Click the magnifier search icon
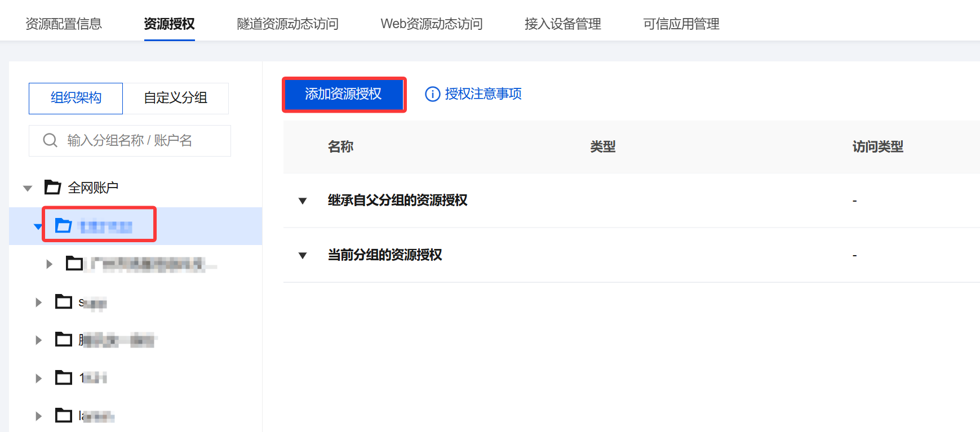980x432 pixels. point(50,140)
